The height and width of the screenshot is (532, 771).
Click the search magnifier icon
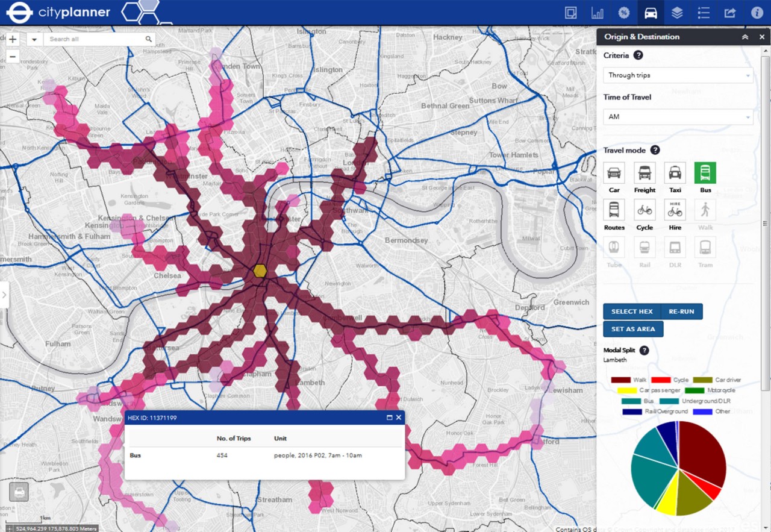click(x=149, y=39)
